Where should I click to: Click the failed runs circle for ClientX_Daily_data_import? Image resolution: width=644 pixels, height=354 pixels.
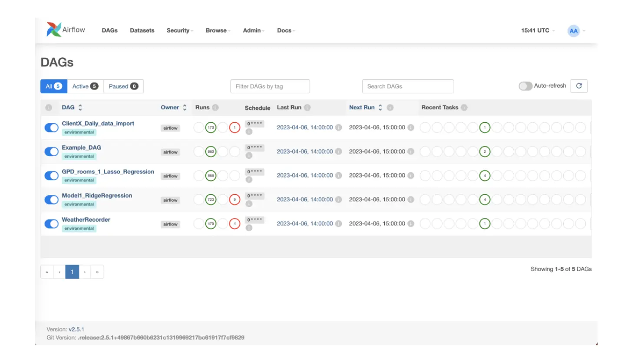pyautogui.click(x=234, y=128)
